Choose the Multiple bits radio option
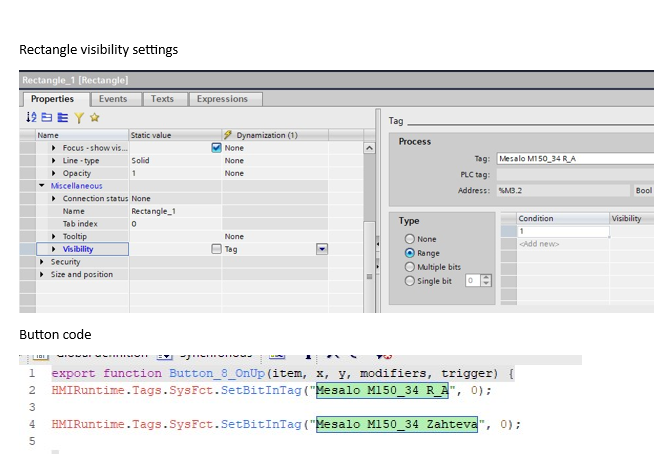Viewport: 666px width, 465px height. tap(409, 268)
